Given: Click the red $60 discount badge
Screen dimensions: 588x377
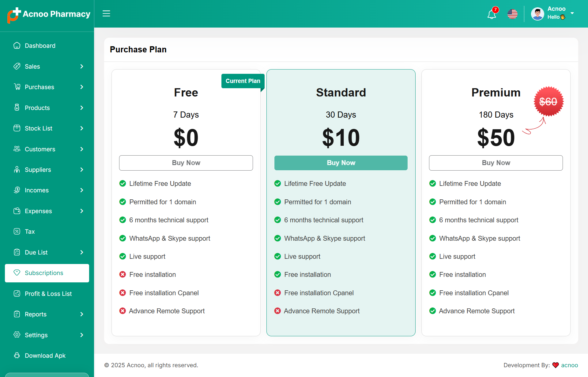Looking at the screenshot, I should click(548, 102).
